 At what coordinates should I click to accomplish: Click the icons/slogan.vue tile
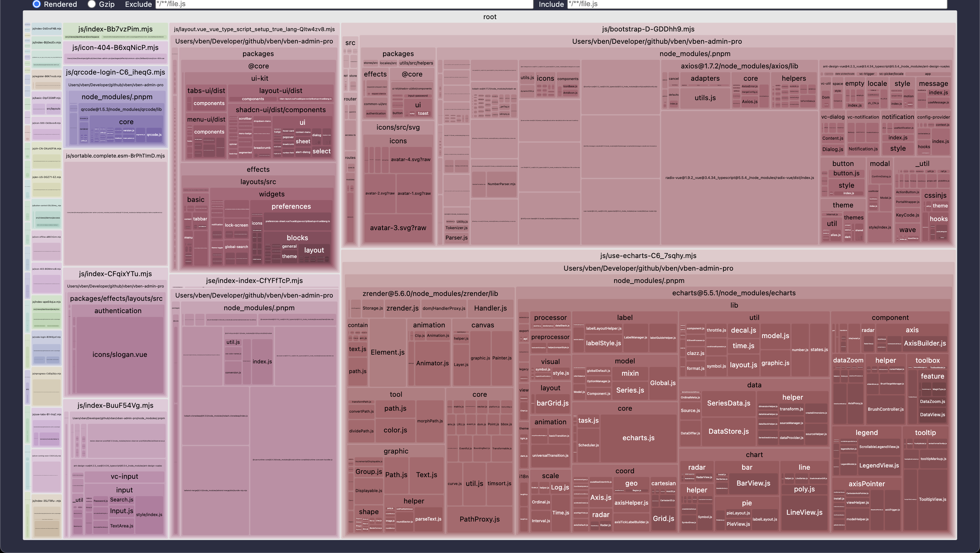point(120,355)
